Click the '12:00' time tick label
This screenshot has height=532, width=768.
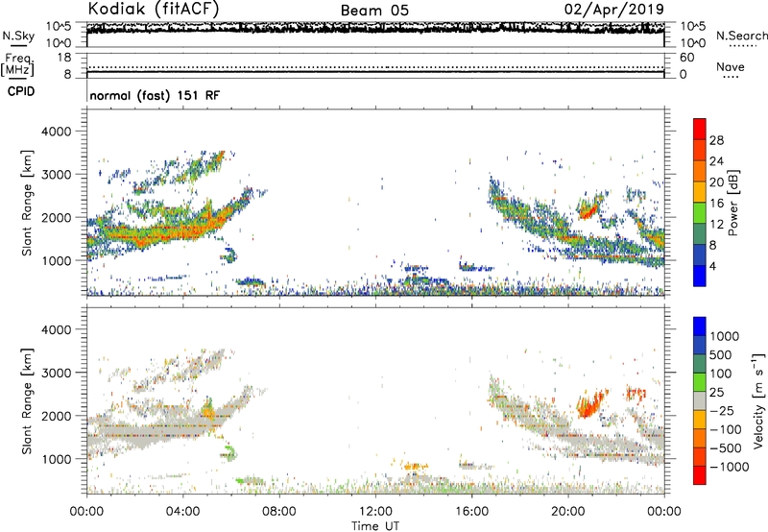pyautogui.click(x=375, y=512)
